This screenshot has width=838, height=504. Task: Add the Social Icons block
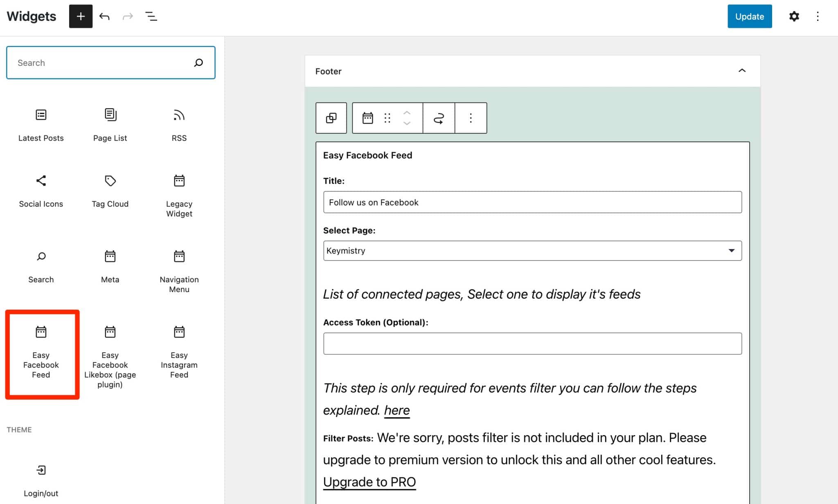pyautogui.click(x=41, y=191)
